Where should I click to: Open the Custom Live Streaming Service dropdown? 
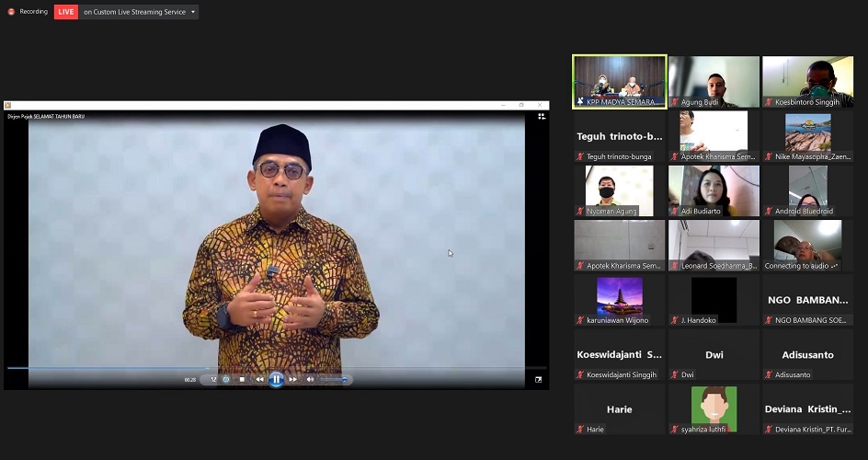193,12
